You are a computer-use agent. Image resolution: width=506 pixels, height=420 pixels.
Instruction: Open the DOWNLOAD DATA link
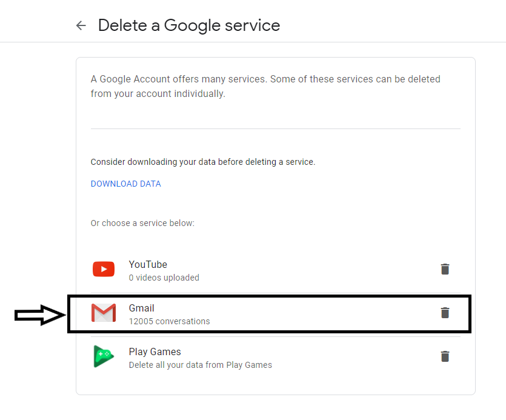pos(126,184)
